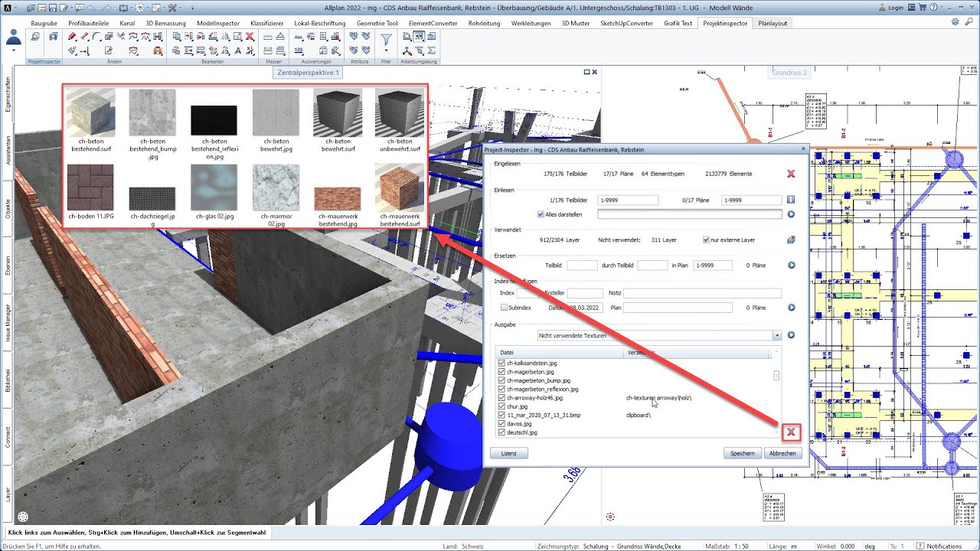Click the Save icon in quick access toolbar
The width and height of the screenshot is (980, 551).
point(53,8)
